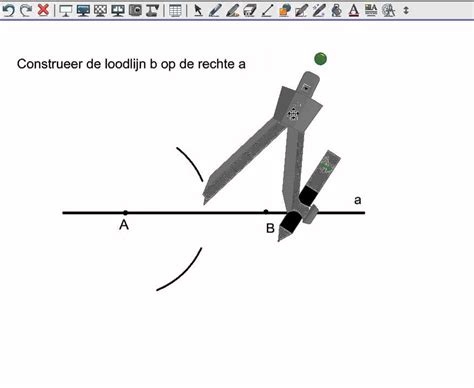Select the Creative Pens tool
The width and height of the screenshot is (474, 388).
coord(232,11)
